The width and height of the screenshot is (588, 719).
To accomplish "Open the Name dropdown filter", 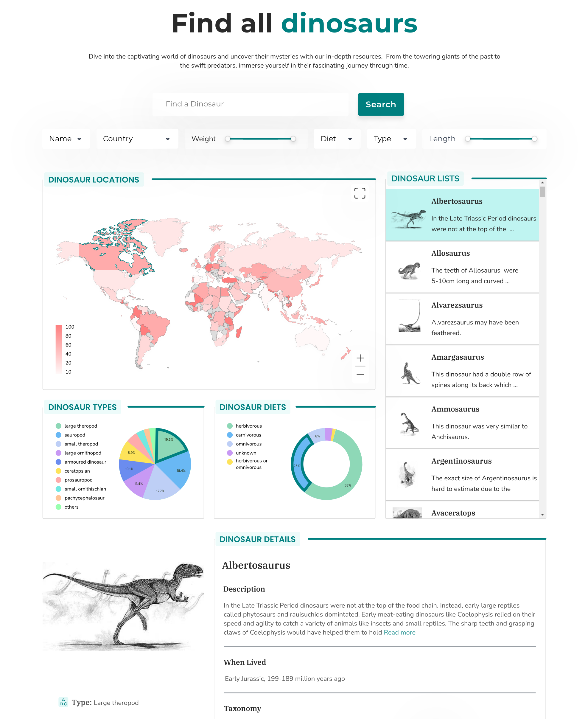I will point(66,139).
